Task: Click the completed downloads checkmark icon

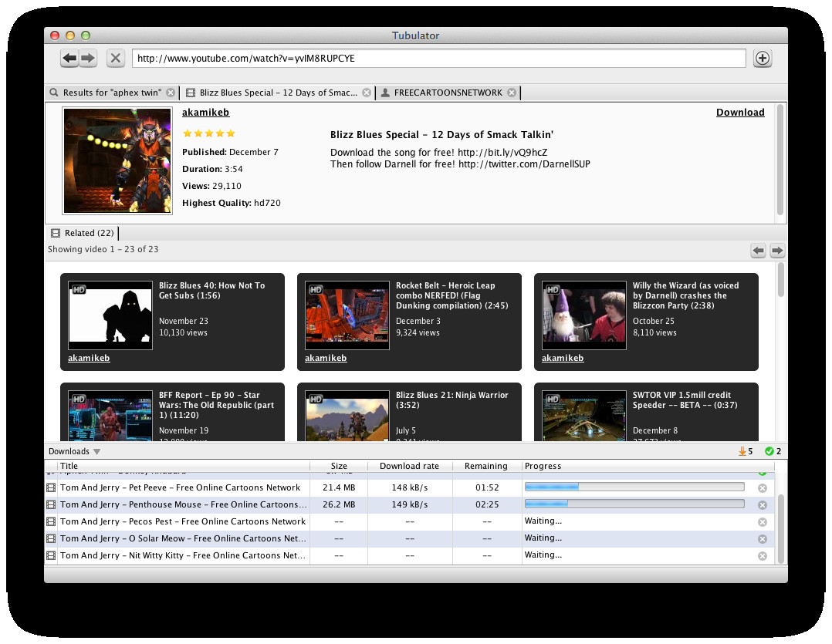Action: click(769, 451)
